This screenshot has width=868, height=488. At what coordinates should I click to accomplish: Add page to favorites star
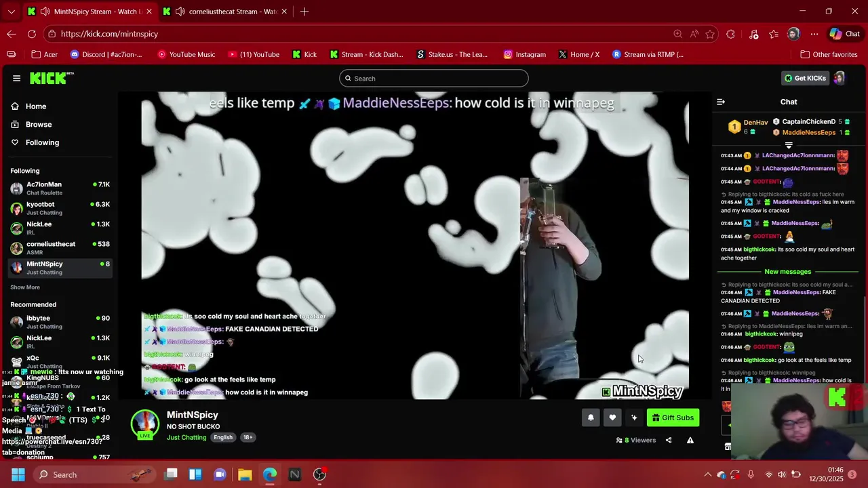pyautogui.click(x=710, y=34)
